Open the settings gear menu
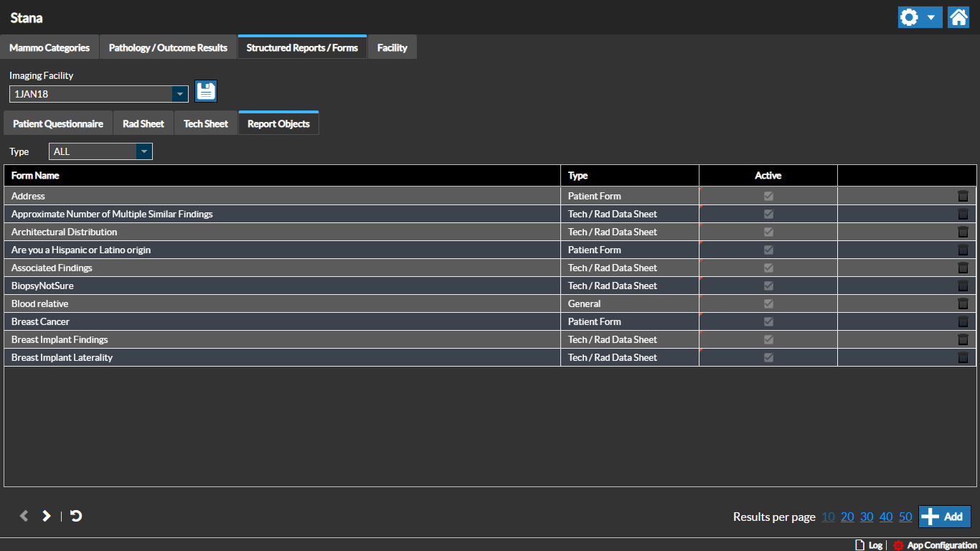 click(919, 17)
